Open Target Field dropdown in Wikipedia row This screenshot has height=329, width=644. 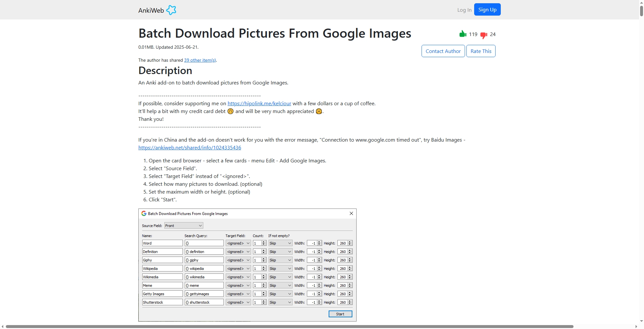click(238, 268)
